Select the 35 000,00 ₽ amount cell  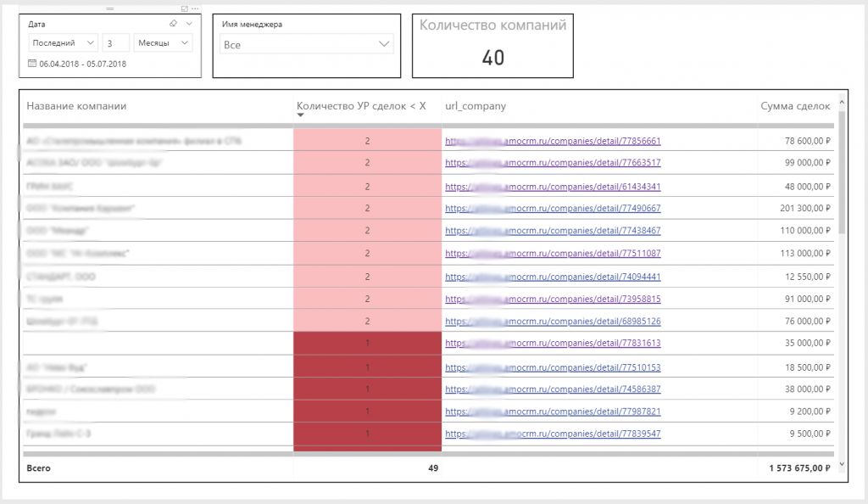pos(807,343)
